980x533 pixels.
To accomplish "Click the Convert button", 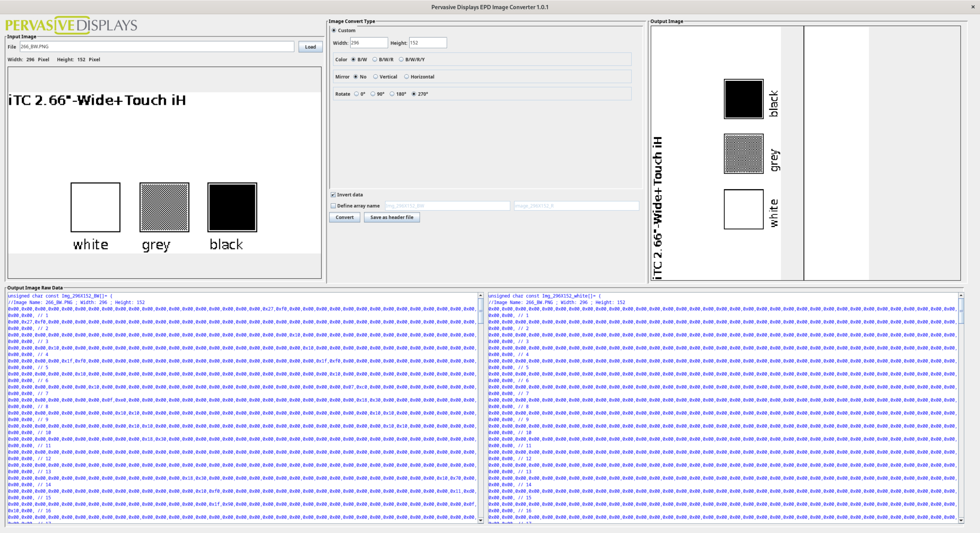I will click(344, 217).
